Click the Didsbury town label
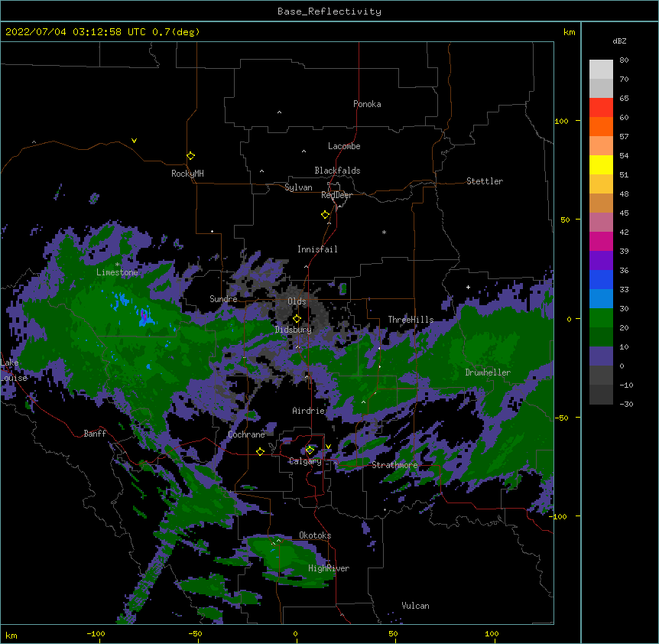This screenshot has width=659, height=644. tap(293, 330)
